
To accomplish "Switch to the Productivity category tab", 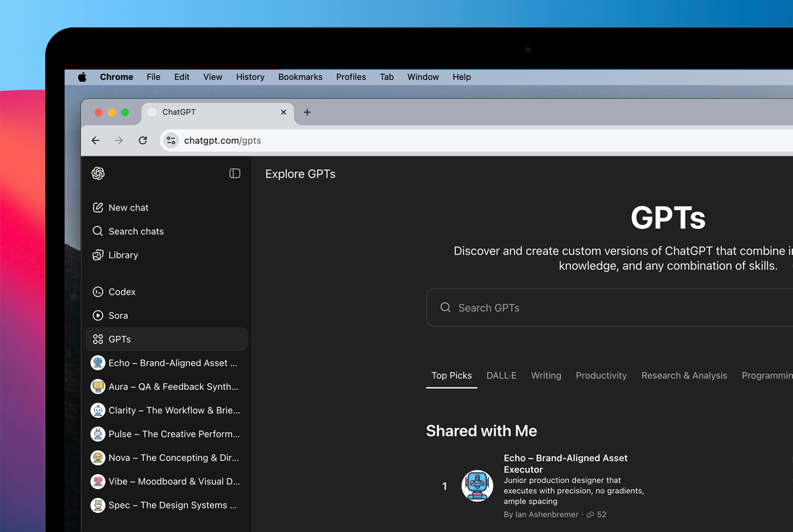I will coord(601,375).
